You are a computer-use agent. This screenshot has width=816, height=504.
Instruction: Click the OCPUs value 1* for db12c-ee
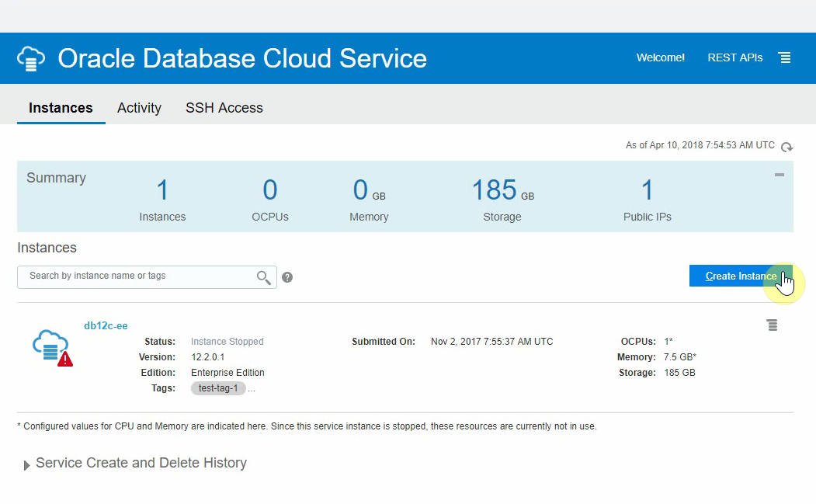pyautogui.click(x=668, y=342)
